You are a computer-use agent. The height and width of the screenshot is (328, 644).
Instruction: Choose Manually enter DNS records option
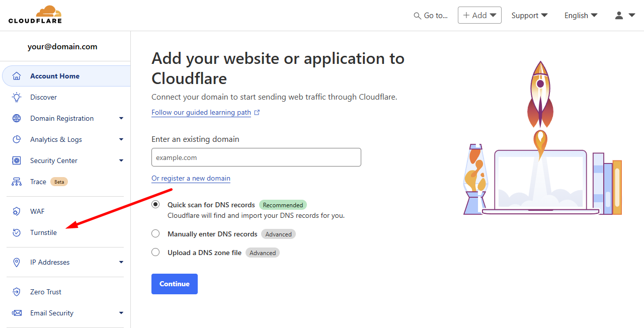click(155, 234)
